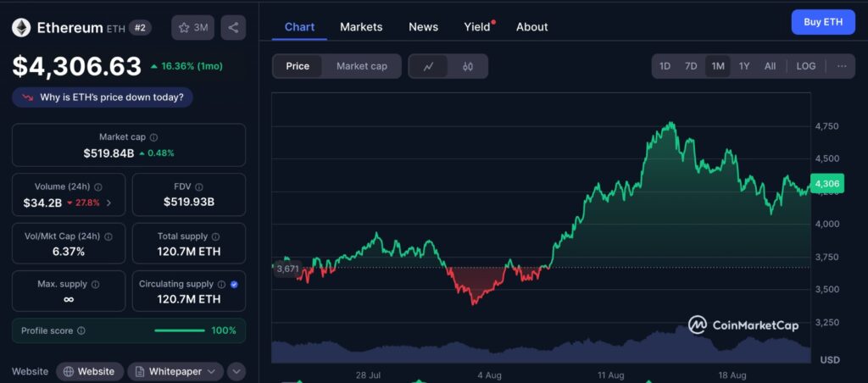Click the 4,306 current price tag on chart
Screen dimensions: 868x383
(x=827, y=184)
